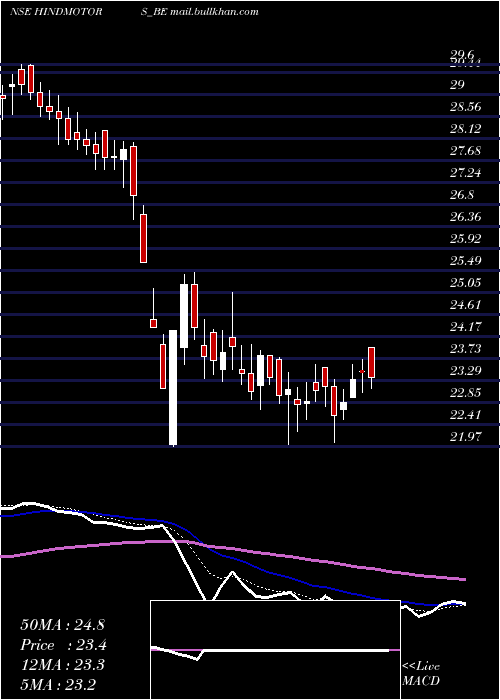Viewport: 500px width, 700px height.
Task: Click the 12MA : 23.3 readout
Action: (x=62, y=665)
